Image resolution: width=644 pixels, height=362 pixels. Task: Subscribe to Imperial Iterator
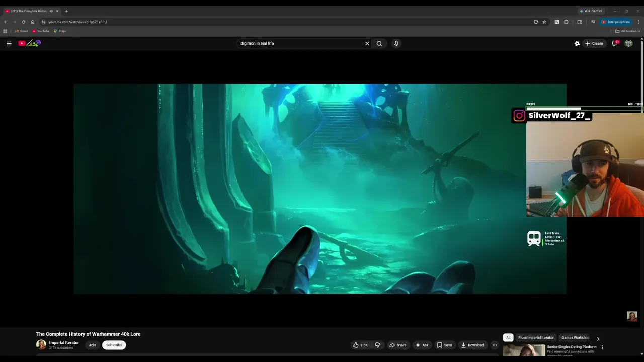(114, 345)
